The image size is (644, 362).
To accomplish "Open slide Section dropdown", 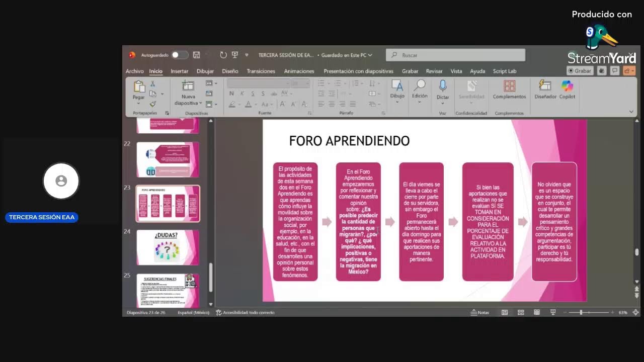I will pyautogui.click(x=211, y=104).
